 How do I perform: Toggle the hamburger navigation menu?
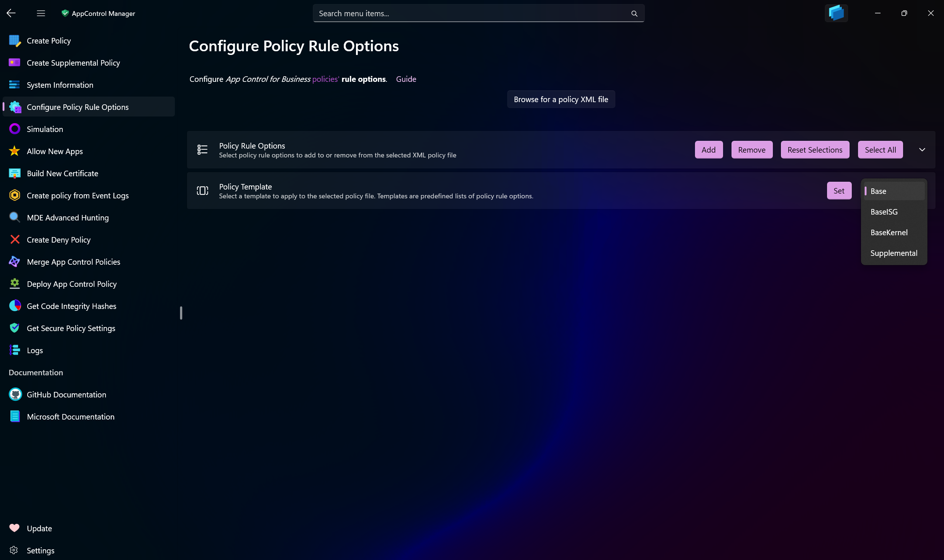coord(41,13)
